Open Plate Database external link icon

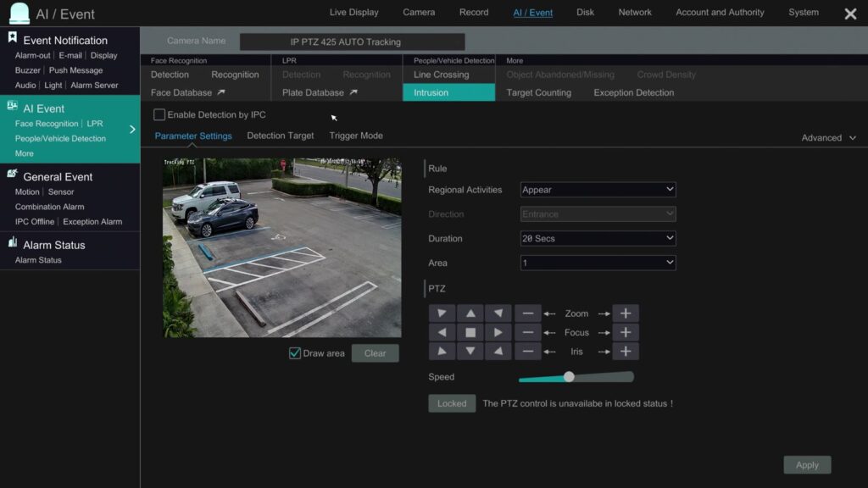[x=353, y=92]
